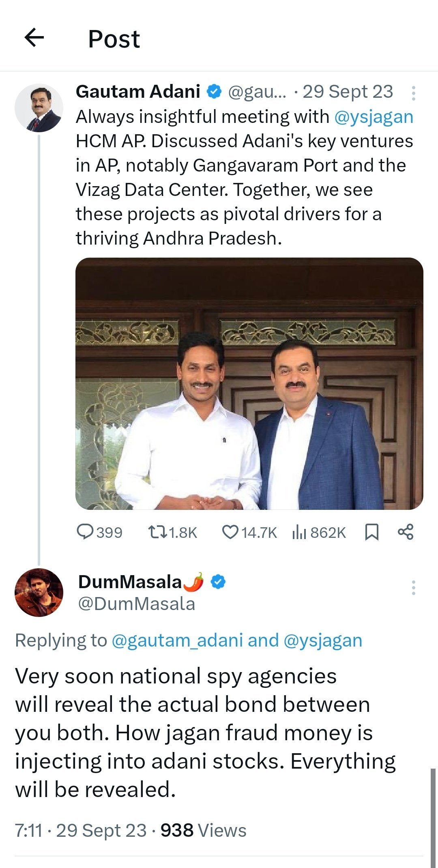Click the blue verified badge beside Gautam Adani
Screen dimensions: 438x868
(214, 92)
